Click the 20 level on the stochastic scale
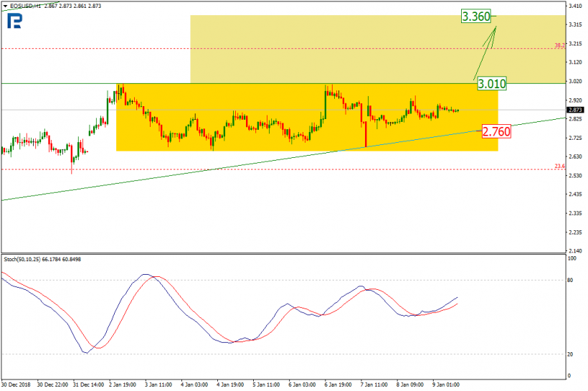 (571, 354)
